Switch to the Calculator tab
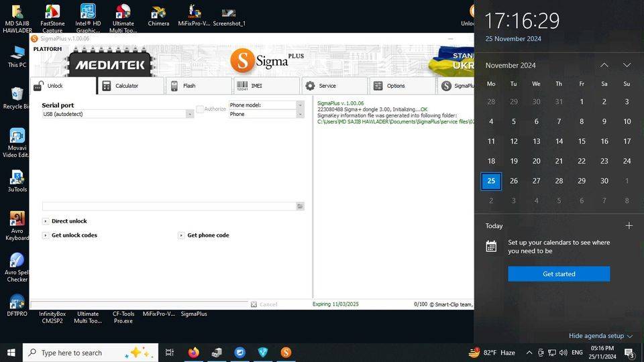 [x=131, y=86]
